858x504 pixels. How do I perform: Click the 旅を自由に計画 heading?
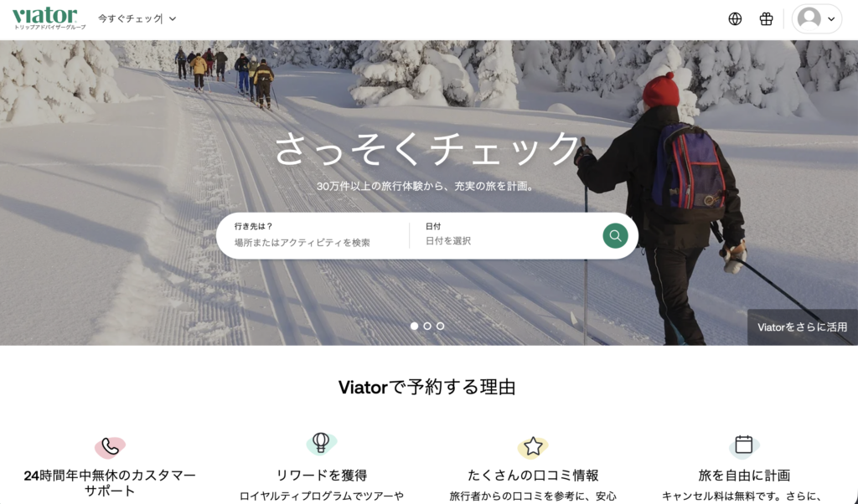coord(744,476)
